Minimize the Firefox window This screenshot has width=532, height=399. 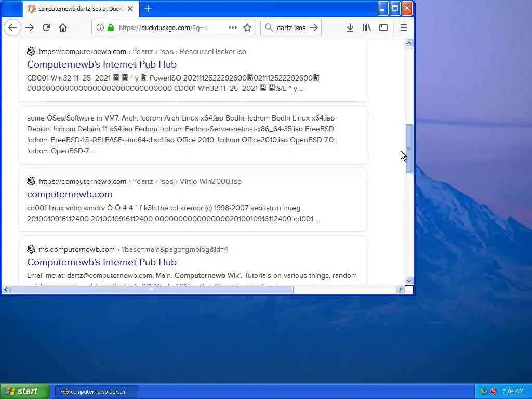click(383, 8)
